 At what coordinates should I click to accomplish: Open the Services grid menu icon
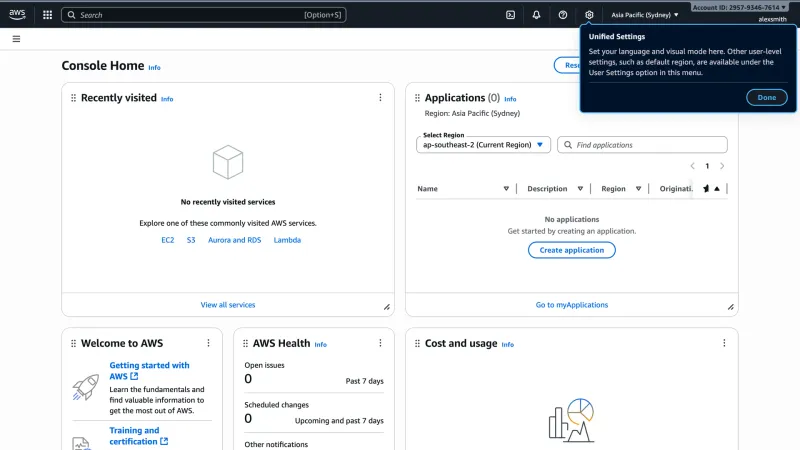tap(47, 15)
